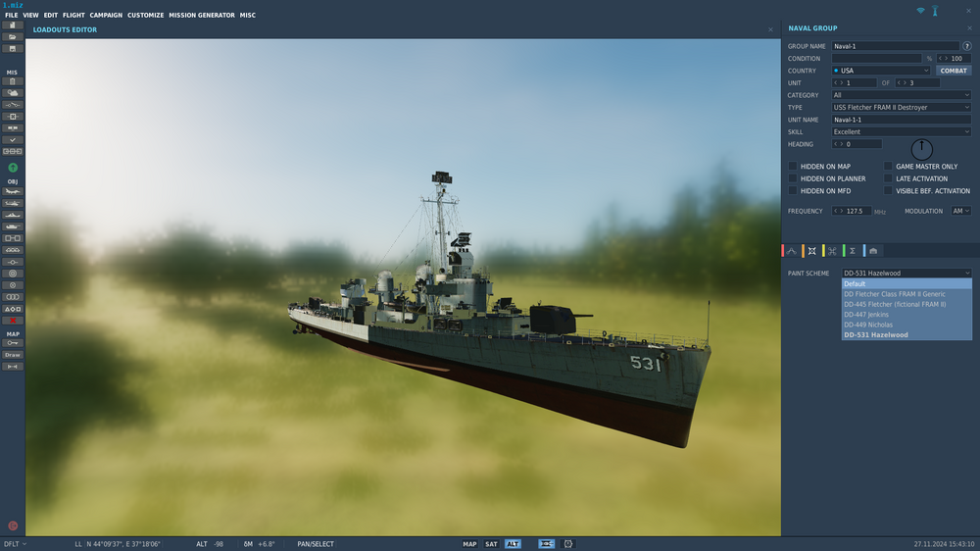Switch to SAT view mode
The width and height of the screenshot is (980, 551).
pyautogui.click(x=491, y=544)
